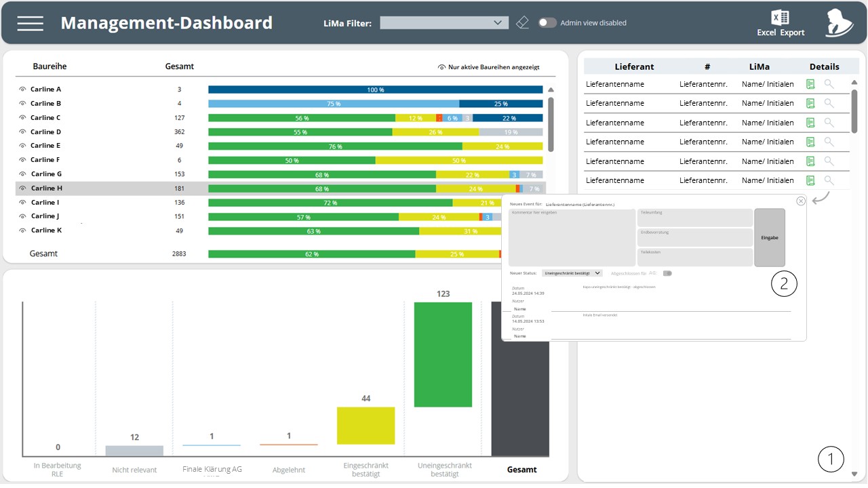Click the Teileumfang input field
868x488 pixels.
tap(695, 218)
